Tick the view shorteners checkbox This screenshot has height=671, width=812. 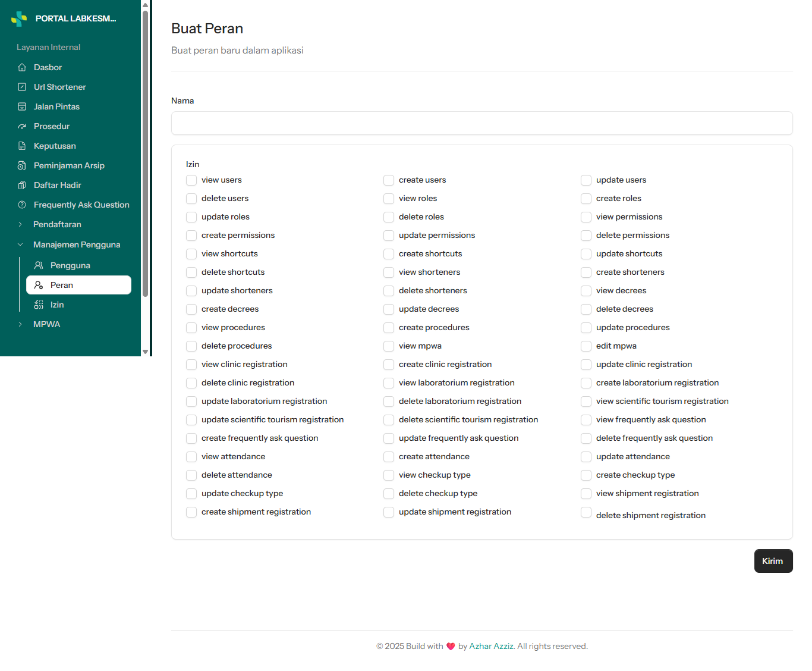389,272
